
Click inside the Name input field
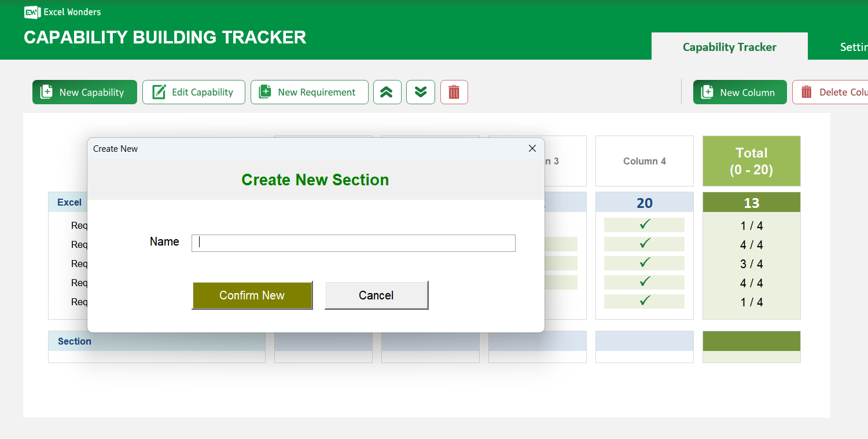tap(353, 243)
